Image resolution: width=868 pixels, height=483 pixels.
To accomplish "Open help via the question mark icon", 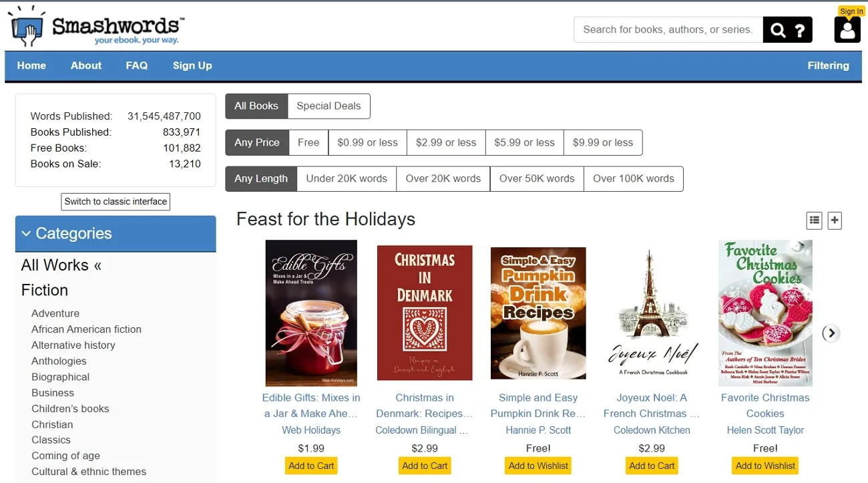I will 801,29.
